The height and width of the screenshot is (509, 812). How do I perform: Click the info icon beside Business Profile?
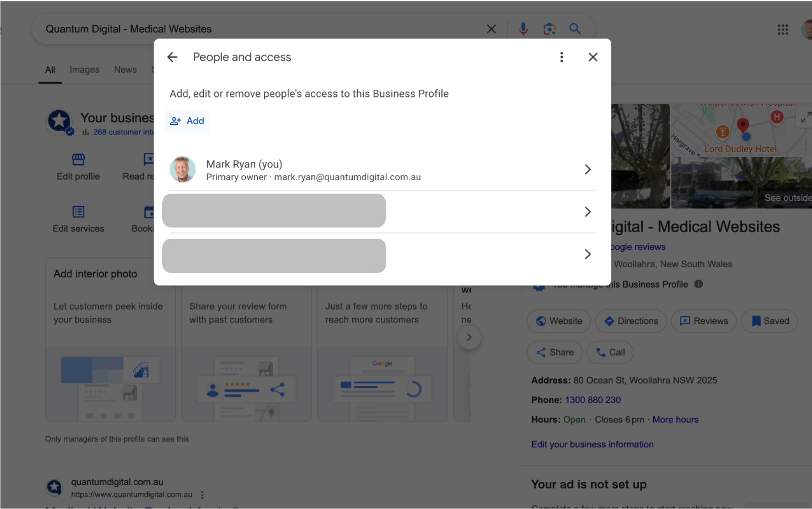tap(699, 284)
